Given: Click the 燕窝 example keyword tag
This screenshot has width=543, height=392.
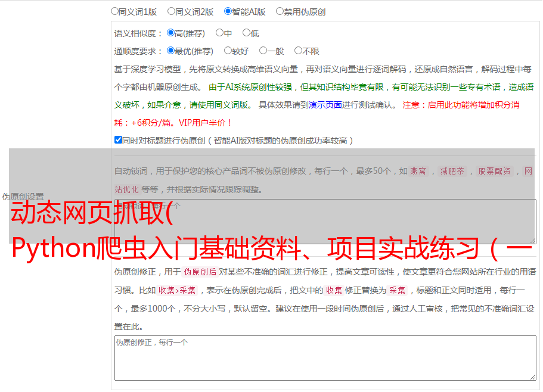Looking at the screenshot, I should (418, 171).
